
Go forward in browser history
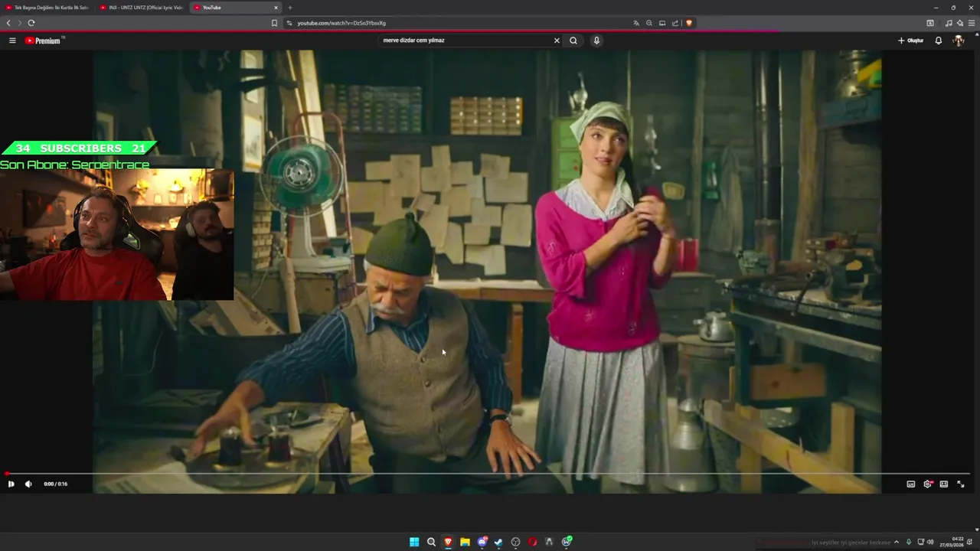click(x=19, y=23)
